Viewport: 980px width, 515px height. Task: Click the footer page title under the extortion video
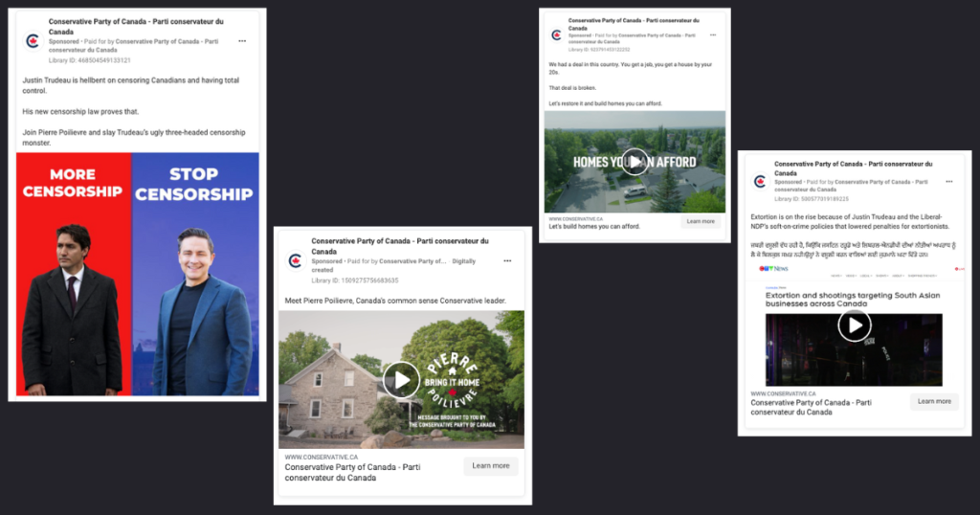click(811, 408)
